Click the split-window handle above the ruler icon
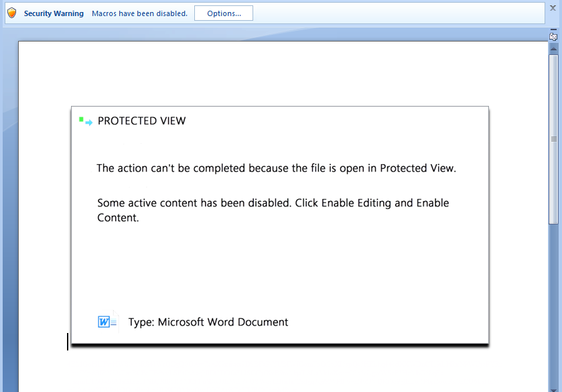The image size is (562, 392). (553, 29)
